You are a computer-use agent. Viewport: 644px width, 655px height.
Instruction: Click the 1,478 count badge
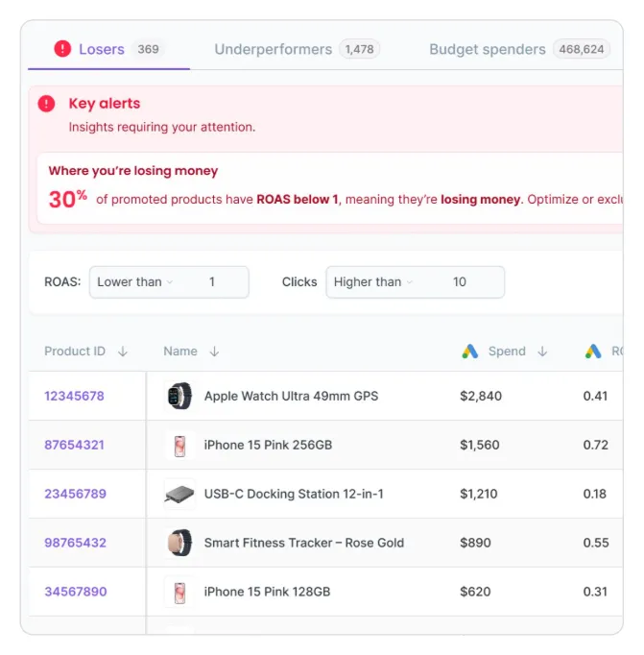tap(359, 49)
